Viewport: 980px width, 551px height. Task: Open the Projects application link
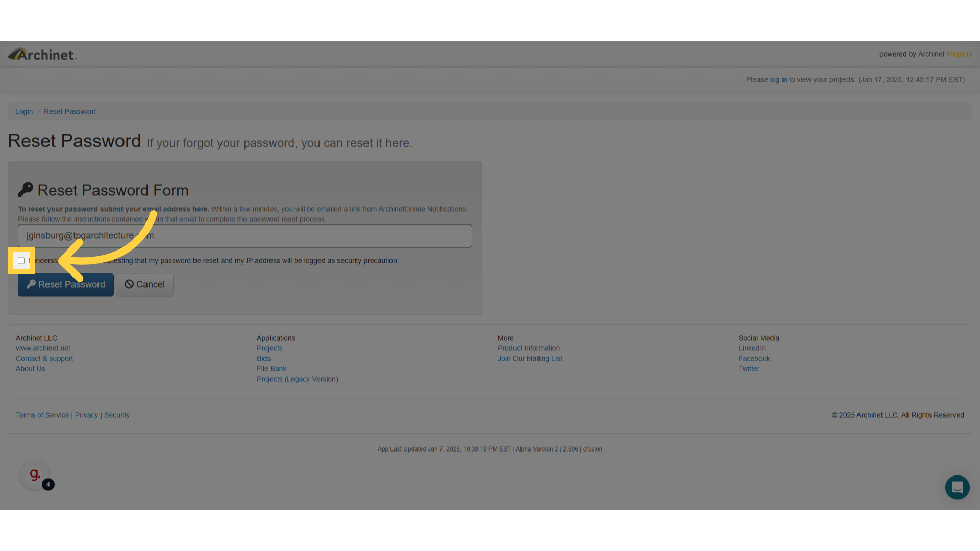coord(269,348)
